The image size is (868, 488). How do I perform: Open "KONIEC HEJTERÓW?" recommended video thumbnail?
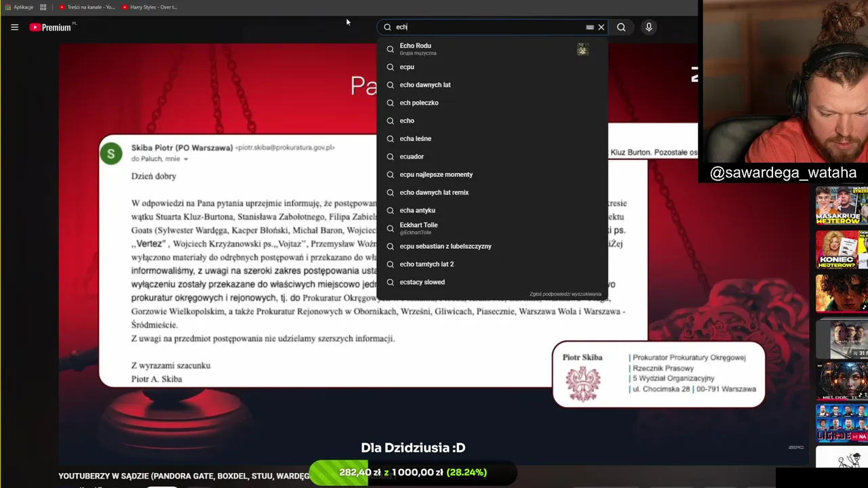pyautogui.click(x=842, y=249)
